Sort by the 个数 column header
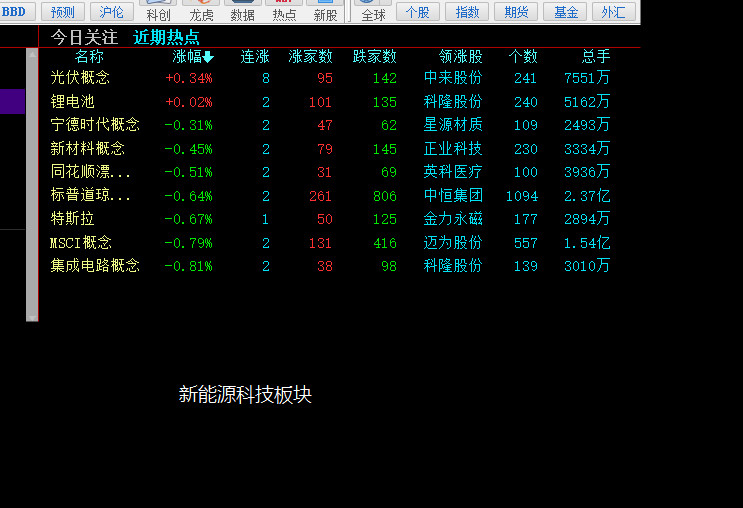743x508 pixels. 523,57
